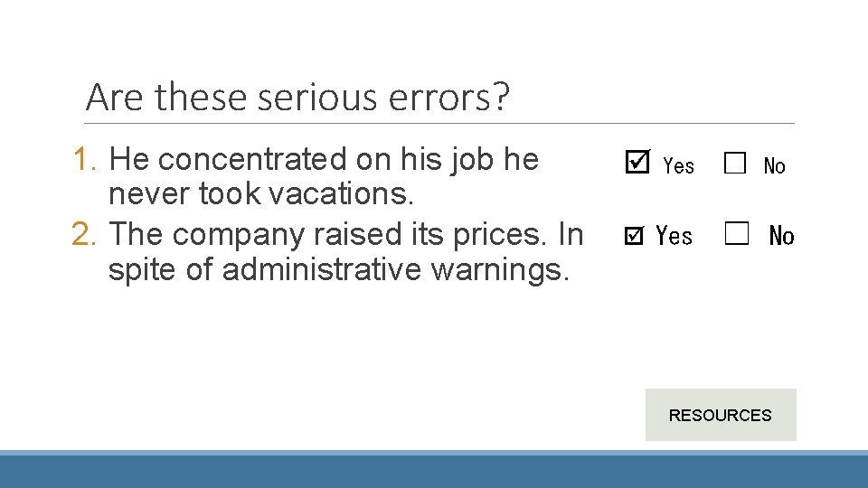
Task: Click the 'Yes' label beside sentence 1
Action: (679, 165)
